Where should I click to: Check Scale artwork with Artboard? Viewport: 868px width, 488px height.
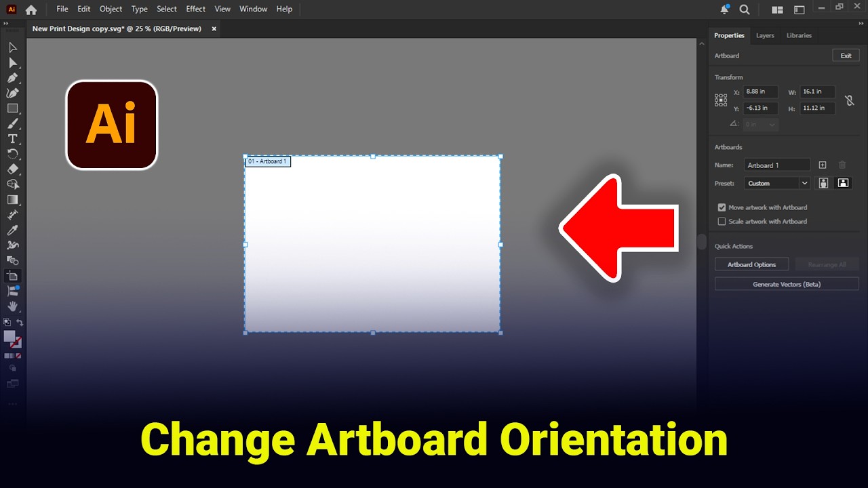(722, 222)
